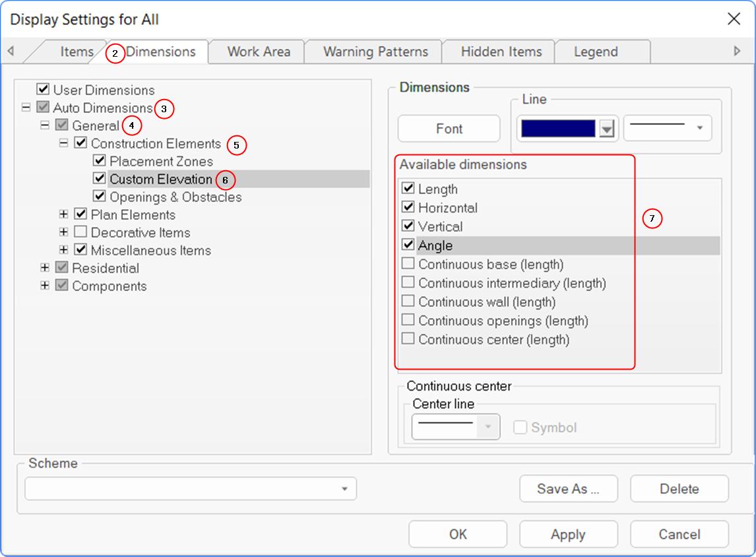Switch to the Dimensions tab

[x=160, y=51]
